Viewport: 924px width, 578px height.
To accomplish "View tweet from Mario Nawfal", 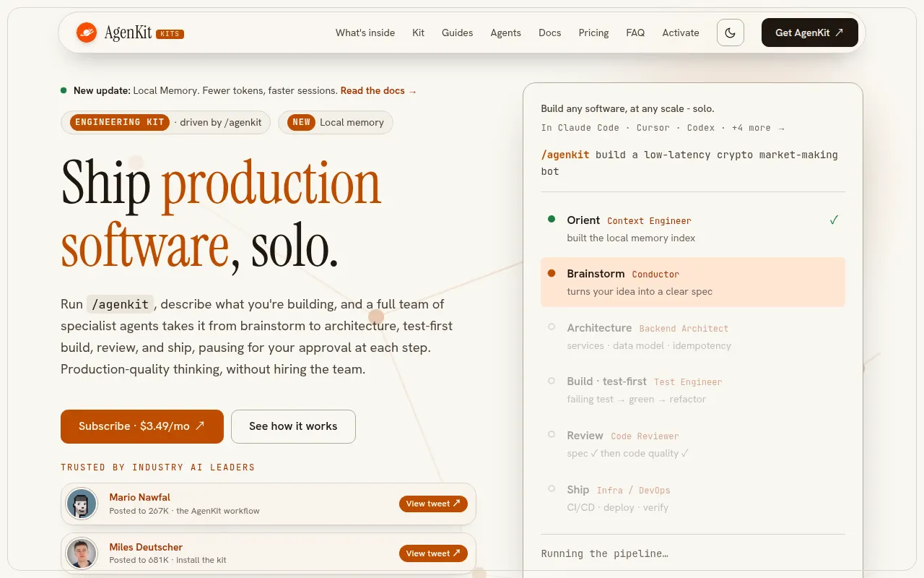I will pyautogui.click(x=433, y=504).
